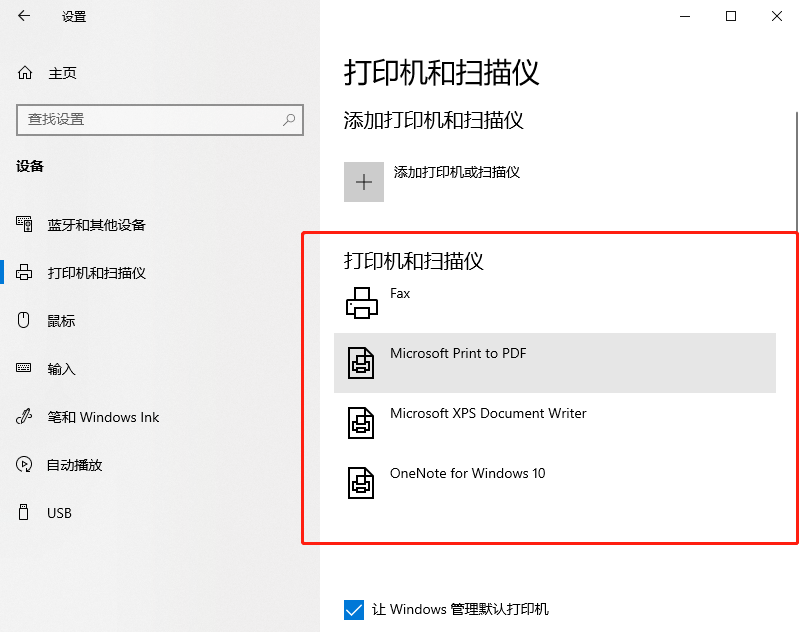Screen dimensions: 800x632
Task: Open 蓝牙和其他设备 settings page
Action: 96,224
